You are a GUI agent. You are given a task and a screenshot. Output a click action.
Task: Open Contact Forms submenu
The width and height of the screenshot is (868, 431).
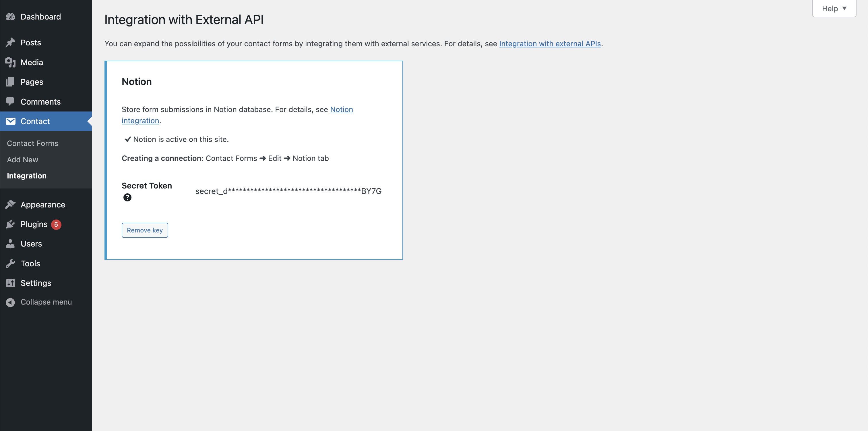tap(32, 143)
